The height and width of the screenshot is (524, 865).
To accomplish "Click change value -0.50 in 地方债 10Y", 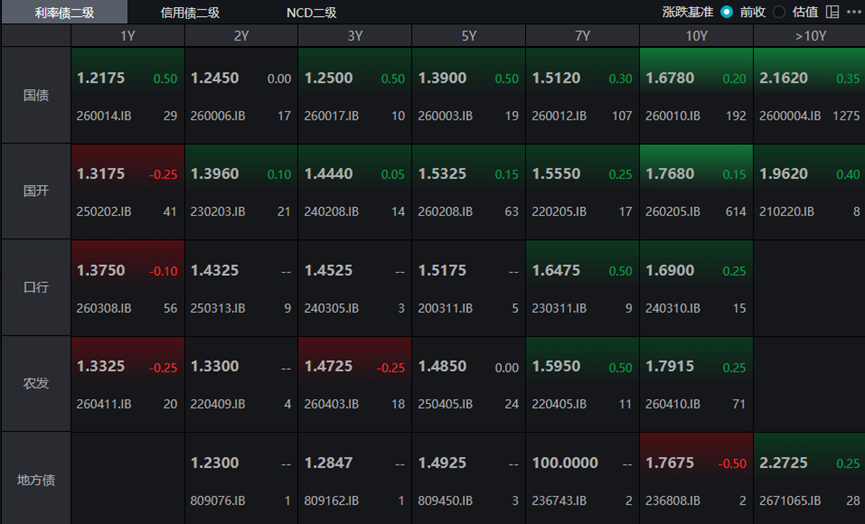I will pyautogui.click(x=732, y=464).
